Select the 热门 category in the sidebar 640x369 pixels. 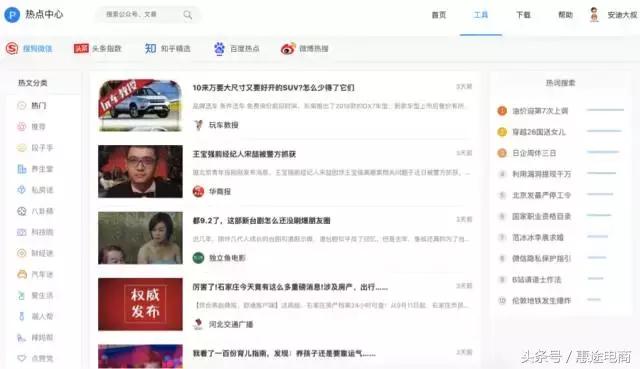tap(32, 106)
